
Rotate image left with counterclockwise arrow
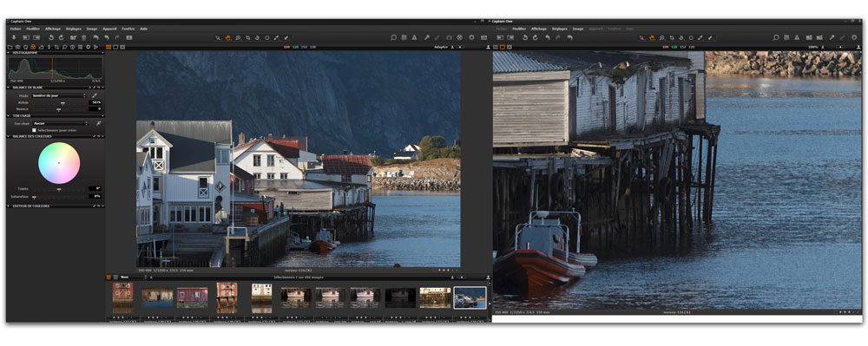click(x=51, y=37)
